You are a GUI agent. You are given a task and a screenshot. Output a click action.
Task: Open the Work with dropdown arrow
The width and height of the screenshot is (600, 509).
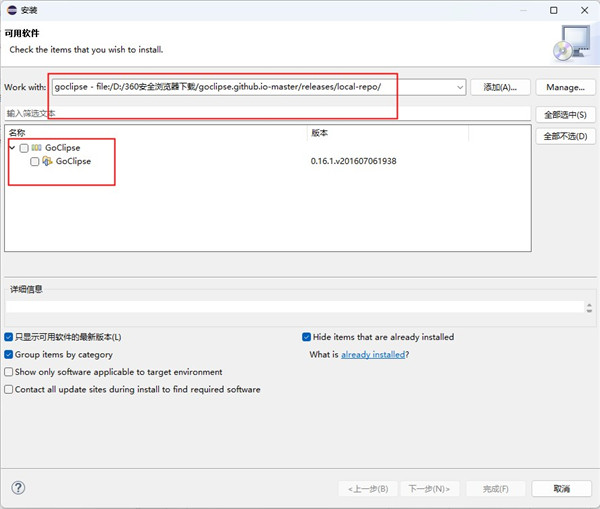click(459, 87)
